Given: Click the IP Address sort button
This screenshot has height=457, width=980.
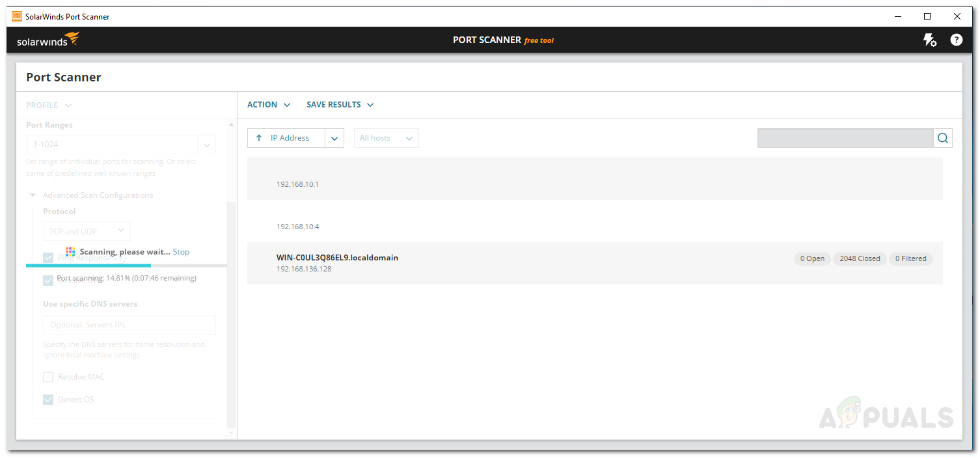Looking at the screenshot, I should 286,138.
